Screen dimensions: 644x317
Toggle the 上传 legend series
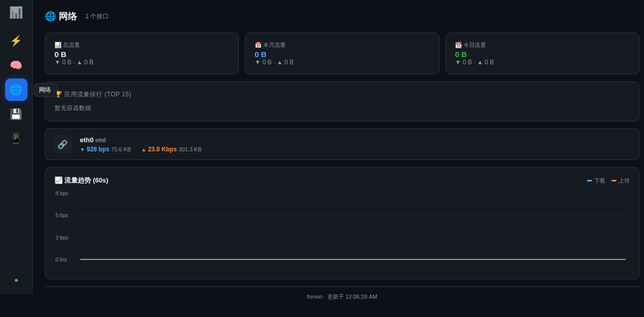tap(621, 180)
